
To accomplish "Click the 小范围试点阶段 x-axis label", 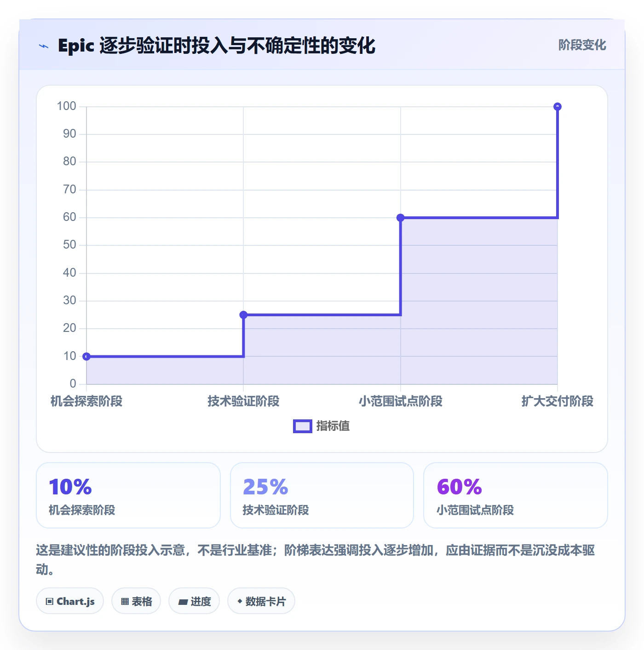I will (x=401, y=401).
